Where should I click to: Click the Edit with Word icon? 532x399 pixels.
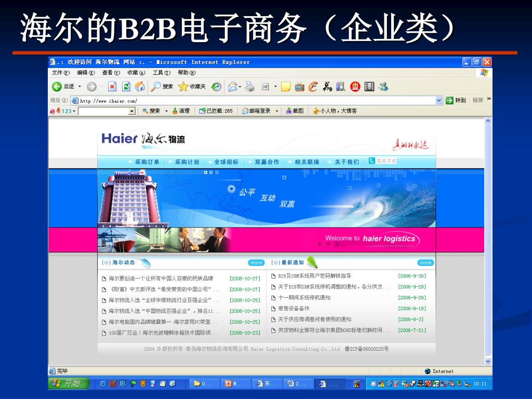(265, 87)
